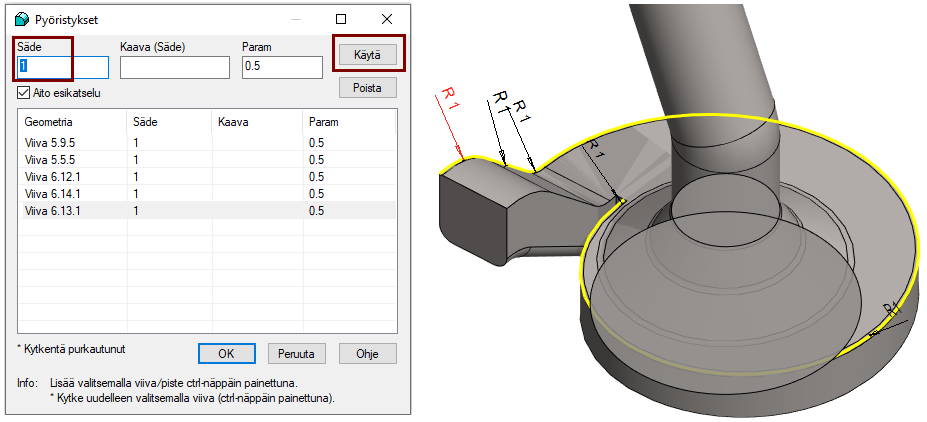Maximize the Pyöristykset dialog window
The height and width of the screenshot is (422, 927).
(x=341, y=19)
